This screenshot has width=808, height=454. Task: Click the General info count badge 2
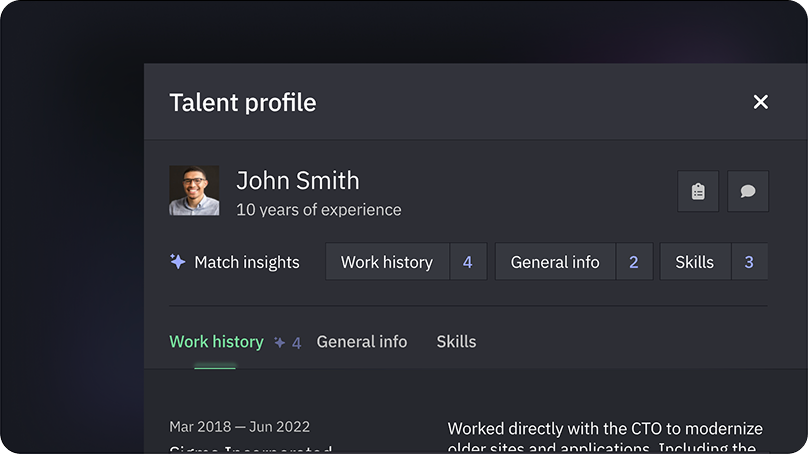633,262
